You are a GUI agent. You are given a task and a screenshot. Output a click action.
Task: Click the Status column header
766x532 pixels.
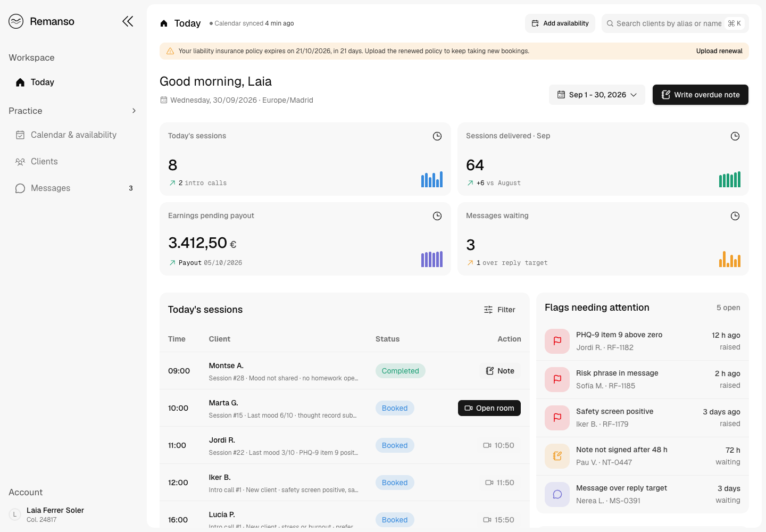(x=387, y=339)
